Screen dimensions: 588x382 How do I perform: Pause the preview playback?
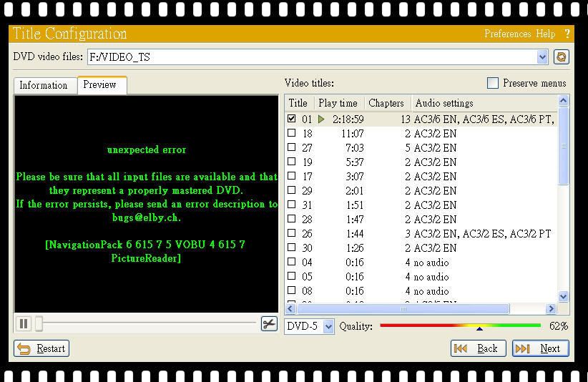[24, 324]
